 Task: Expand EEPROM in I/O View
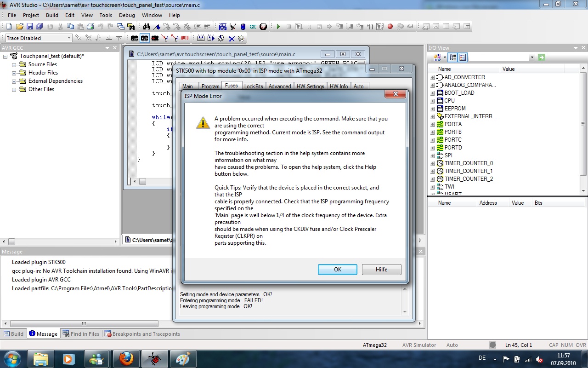pyautogui.click(x=433, y=109)
